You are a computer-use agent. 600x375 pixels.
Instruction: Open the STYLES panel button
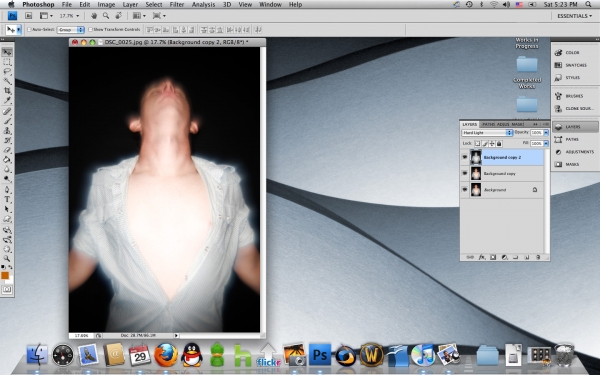click(575, 78)
